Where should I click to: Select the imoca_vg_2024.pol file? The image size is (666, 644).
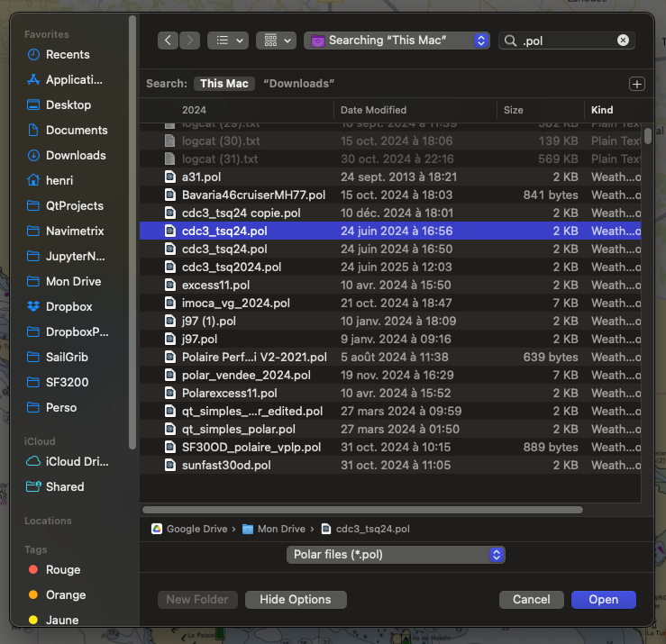(x=235, y=303)
